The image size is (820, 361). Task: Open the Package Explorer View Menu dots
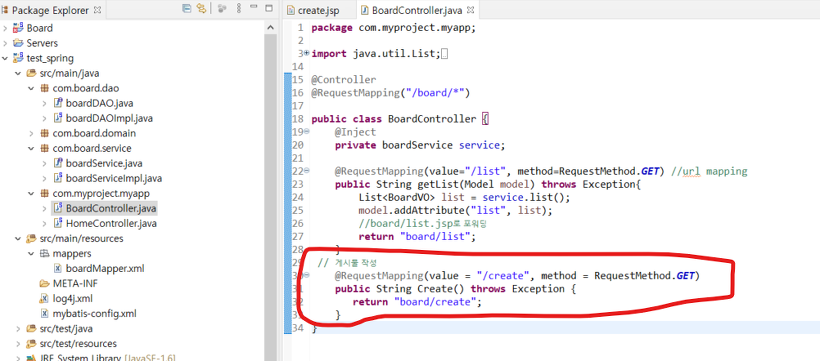pyautogui.click(x=238, y=8)
